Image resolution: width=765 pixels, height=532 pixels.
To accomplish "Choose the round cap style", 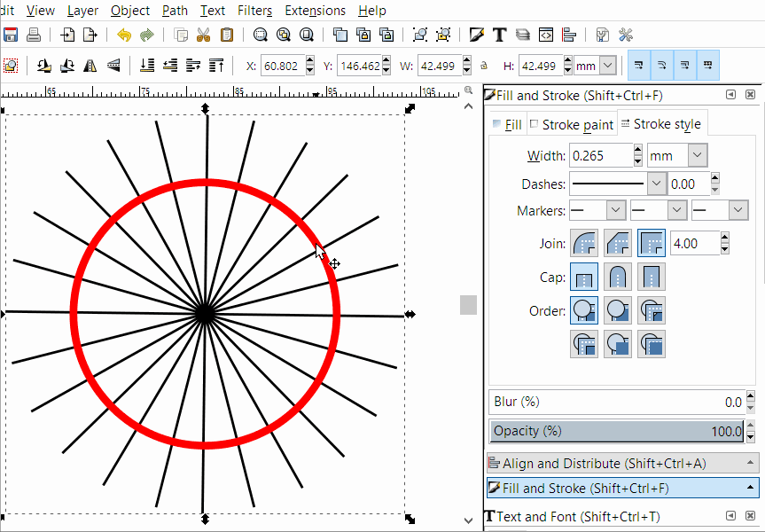I will click(618, 277).
